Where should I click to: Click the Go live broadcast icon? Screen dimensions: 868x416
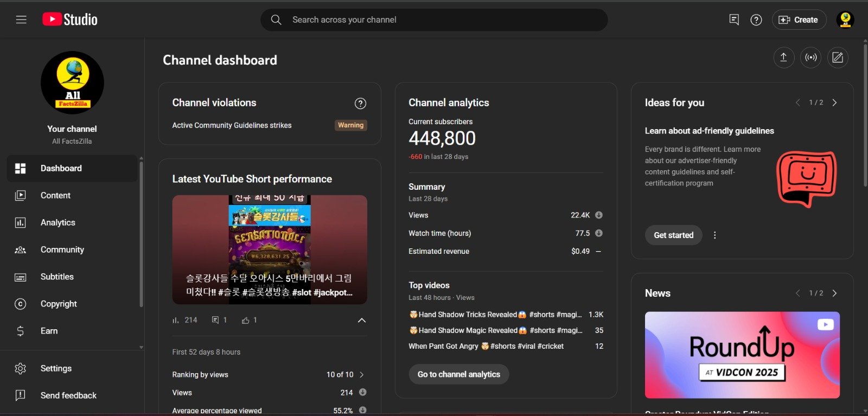(810, 57)
